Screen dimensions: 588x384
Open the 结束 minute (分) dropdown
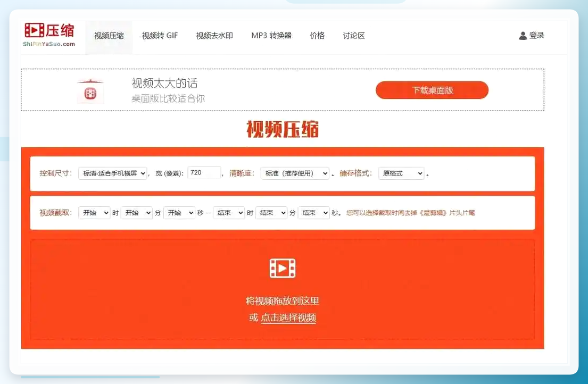pyautogui.click(x=271, y=213)
